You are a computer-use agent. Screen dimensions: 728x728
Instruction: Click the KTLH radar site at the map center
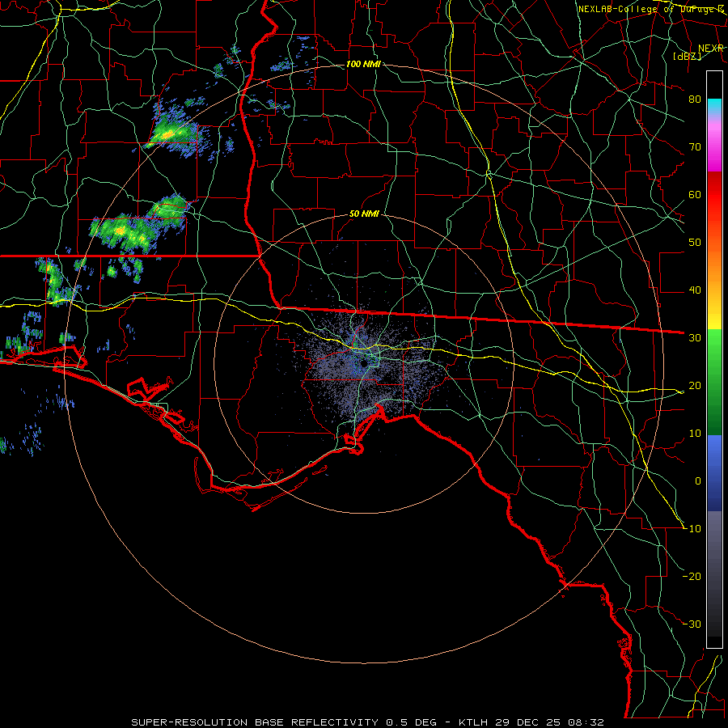[363, 363]
